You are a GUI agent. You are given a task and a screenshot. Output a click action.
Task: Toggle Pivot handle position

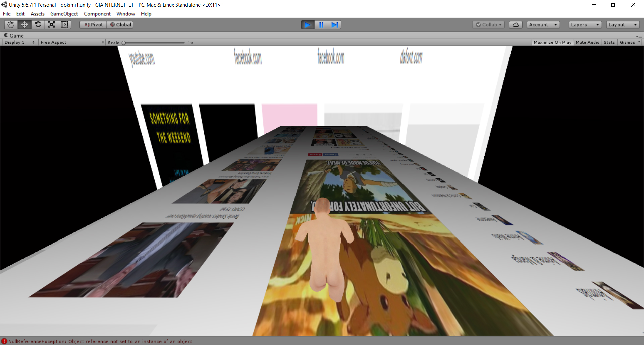point(93,25)
